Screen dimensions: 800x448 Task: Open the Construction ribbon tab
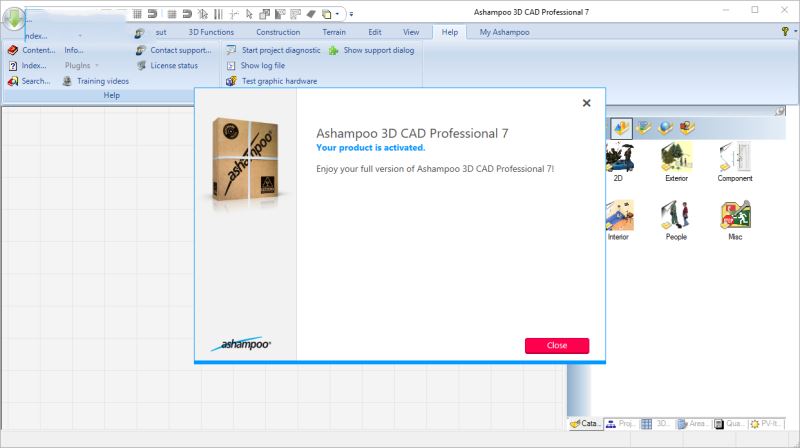(x=278, y=32)
